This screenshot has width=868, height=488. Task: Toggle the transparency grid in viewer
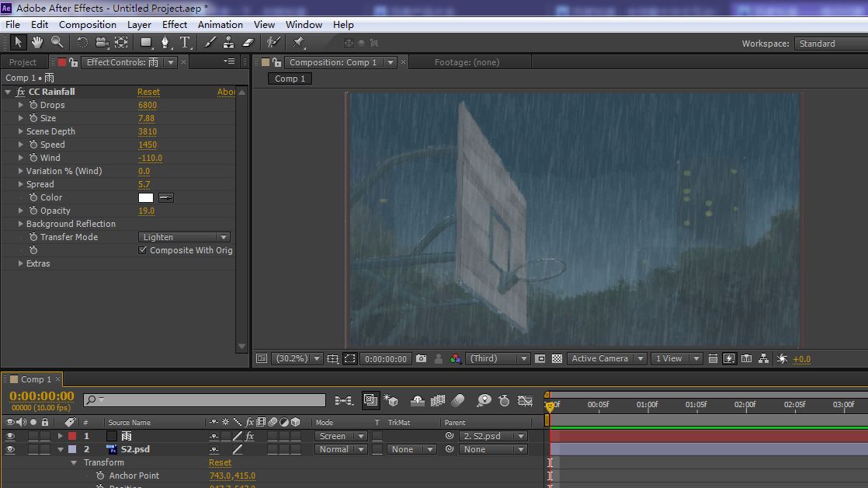coord(557,358)
